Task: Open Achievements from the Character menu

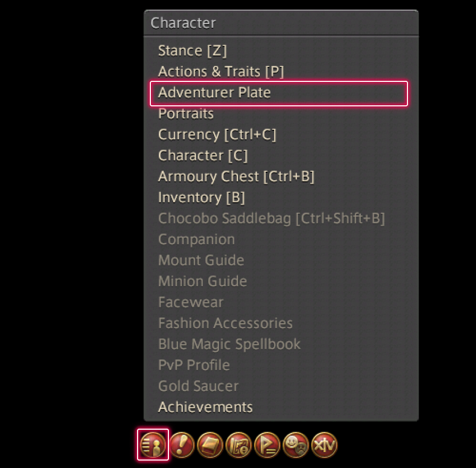Action: tap(205, 407)
